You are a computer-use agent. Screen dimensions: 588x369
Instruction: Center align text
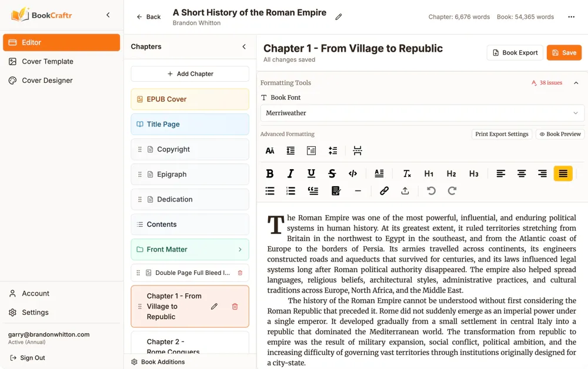[x=521, y=173]
